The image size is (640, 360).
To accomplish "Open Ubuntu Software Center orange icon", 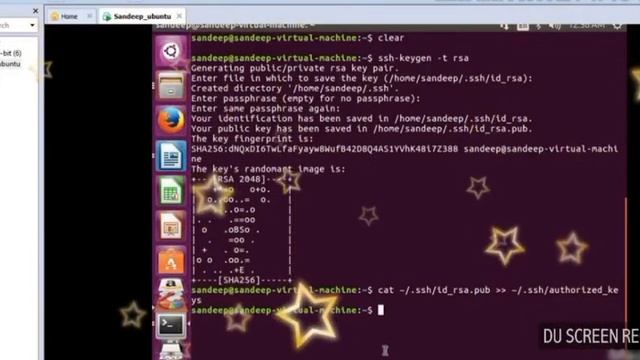I will click(171, 261).
